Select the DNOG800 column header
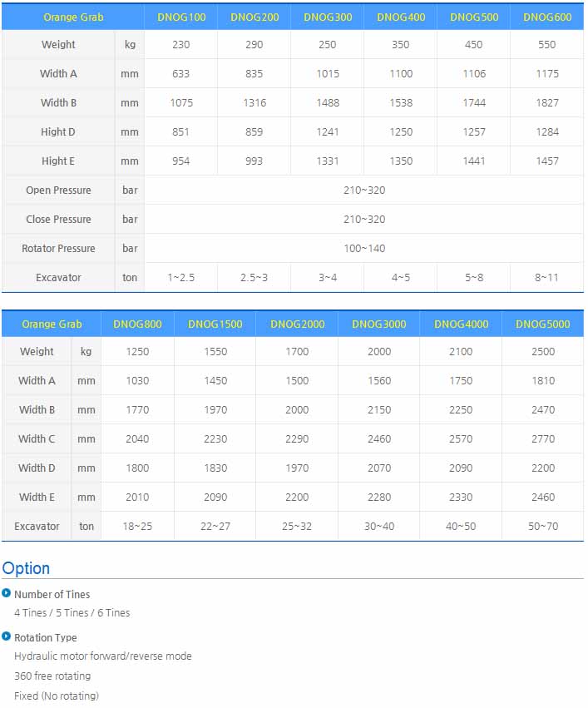 click(x=137, y=324)
